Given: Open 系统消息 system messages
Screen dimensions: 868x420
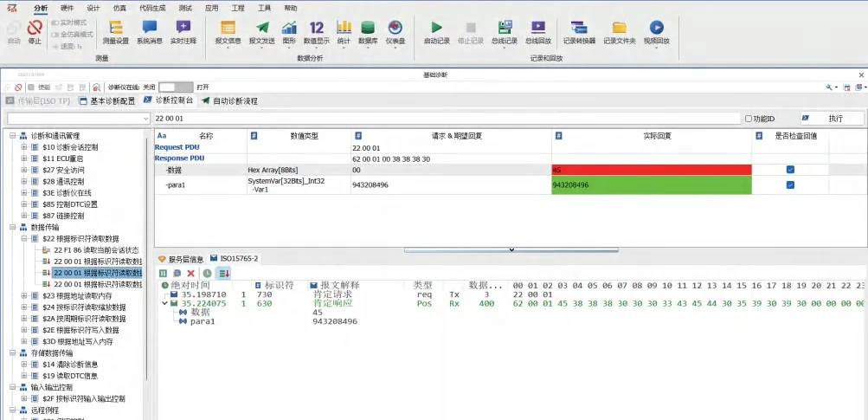Looking at the screenshot, I should tap(150, 32).
